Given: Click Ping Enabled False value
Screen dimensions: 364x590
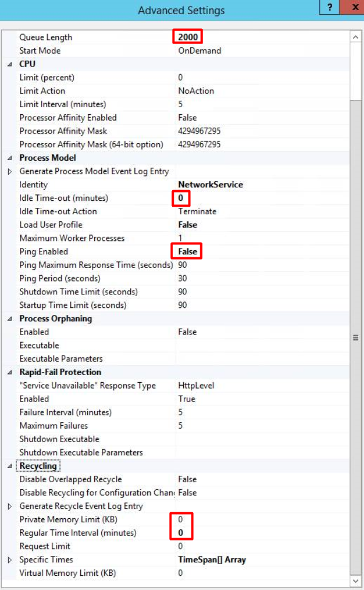Looking at the screenshot, I should click(187, 251).
